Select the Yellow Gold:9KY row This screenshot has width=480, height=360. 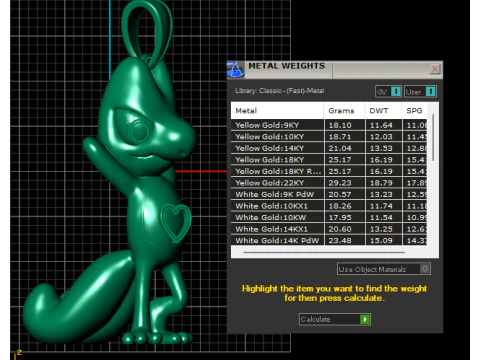(x=329, y=125)
